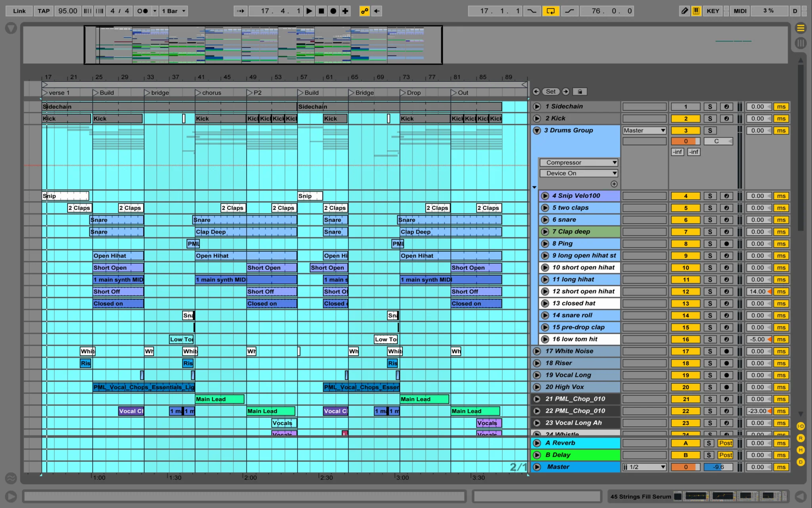812x508 pixels.
Task: Click the Link button
Action: 19,11
